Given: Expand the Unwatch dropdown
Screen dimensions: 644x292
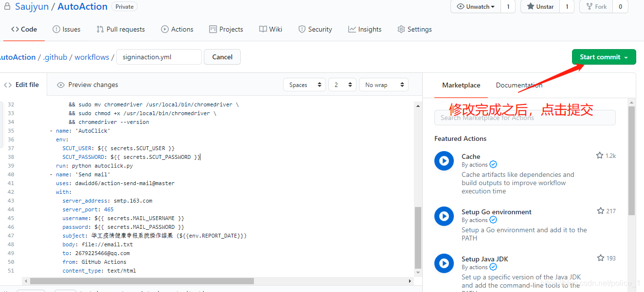Looking at the screenshot, I should tap(476, 7).
